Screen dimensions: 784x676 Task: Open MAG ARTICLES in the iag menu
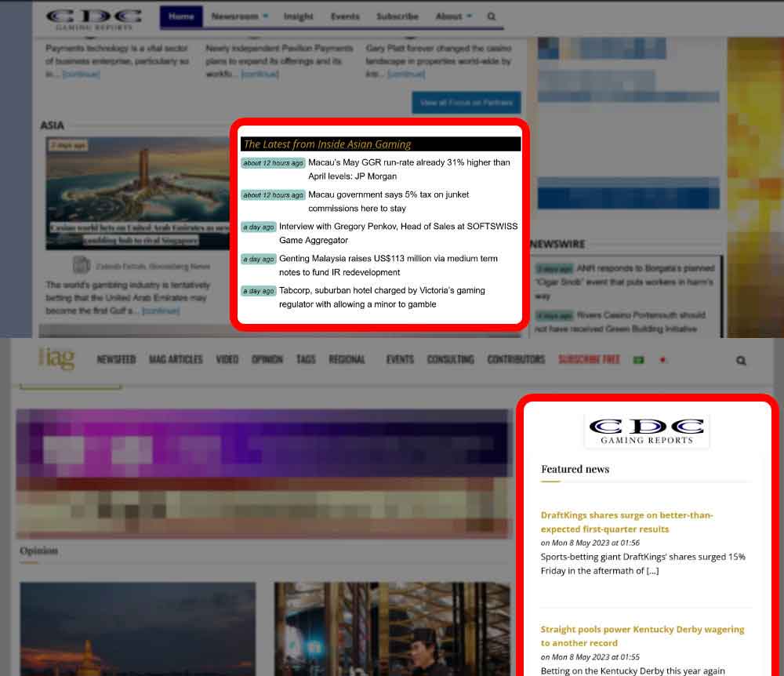[176, 360]
